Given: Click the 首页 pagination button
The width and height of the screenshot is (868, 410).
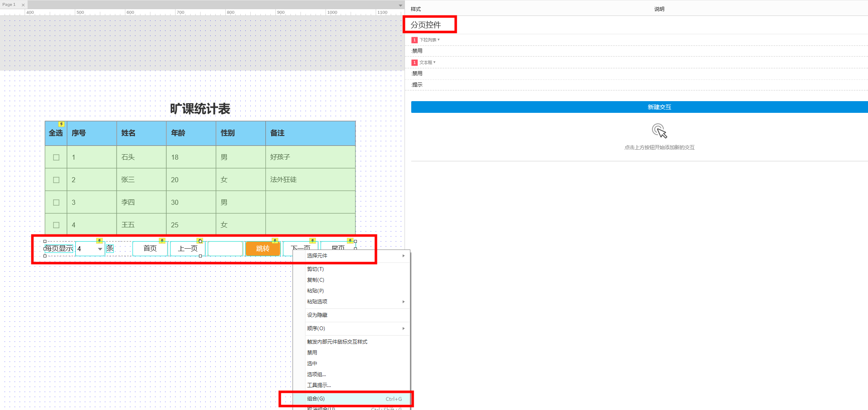Looking at the screenshot, I should (x=150, y=249).
